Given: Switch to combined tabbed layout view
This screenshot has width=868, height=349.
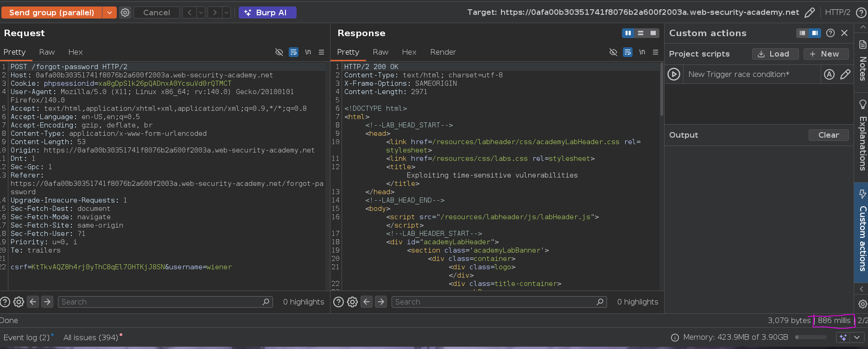Looking at the screenshot, I should tap(653, 33).
